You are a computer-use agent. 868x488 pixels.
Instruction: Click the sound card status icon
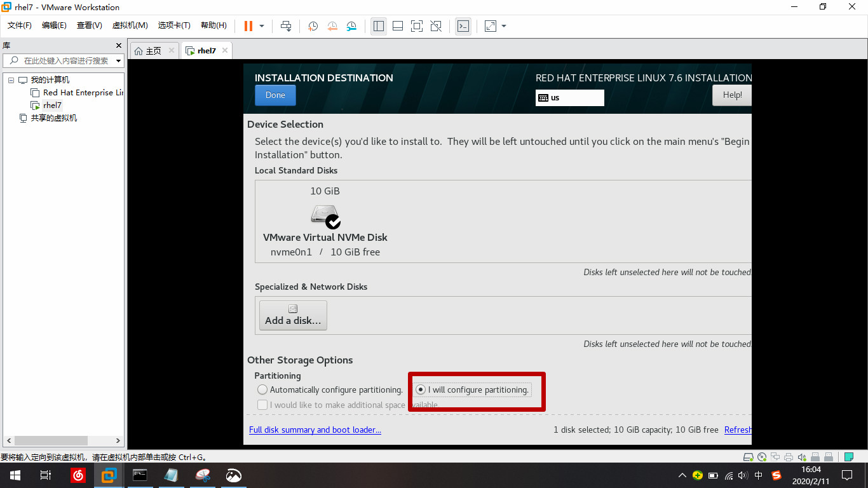point(802,457)
